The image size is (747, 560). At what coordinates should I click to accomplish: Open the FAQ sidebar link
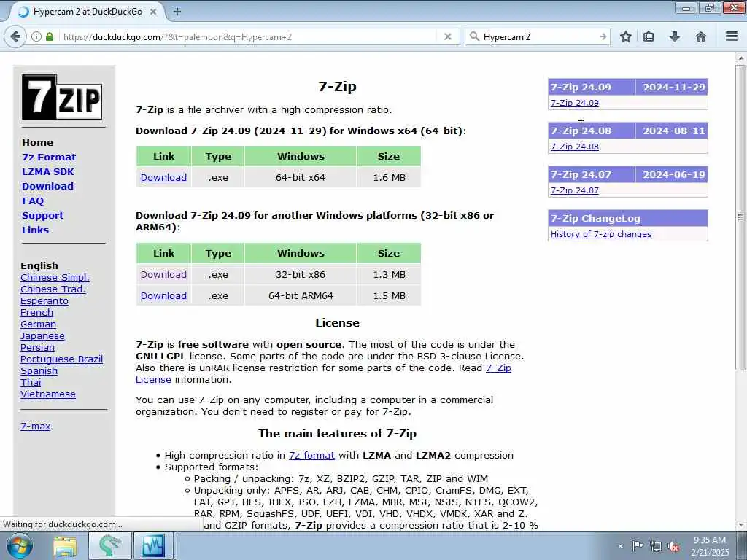[33, 201]
